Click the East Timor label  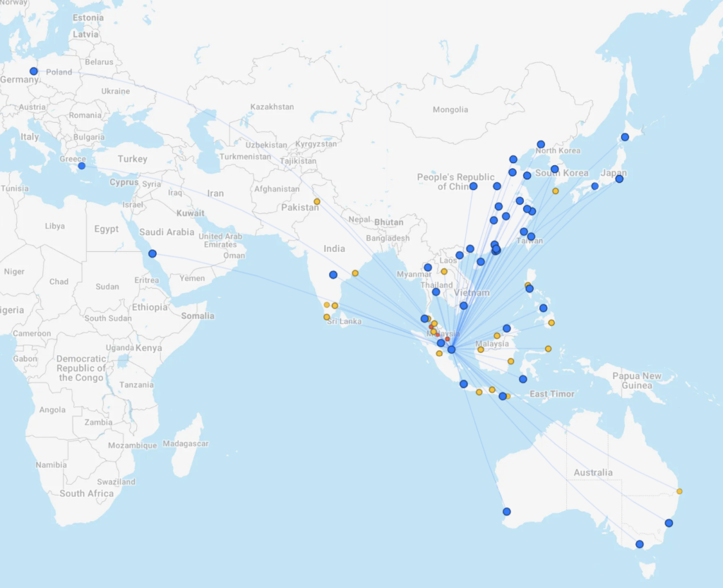pos(552,394)
